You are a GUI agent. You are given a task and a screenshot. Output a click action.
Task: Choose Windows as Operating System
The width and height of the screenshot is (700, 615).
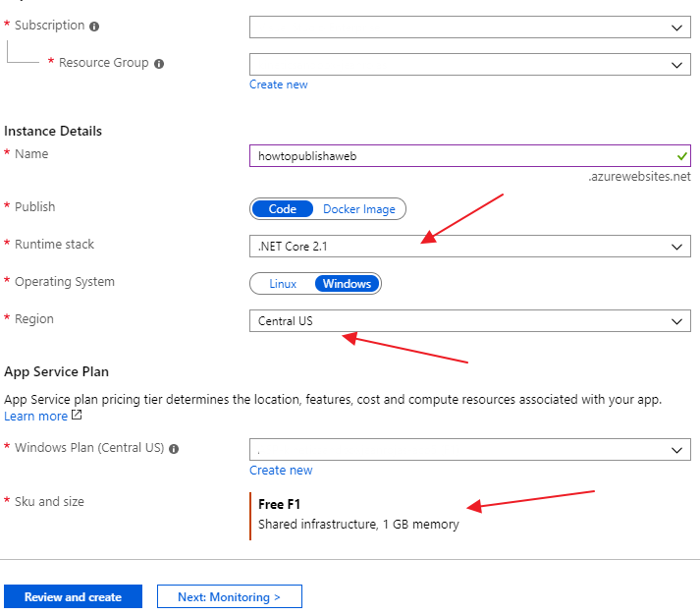click(x=348, y=284)
